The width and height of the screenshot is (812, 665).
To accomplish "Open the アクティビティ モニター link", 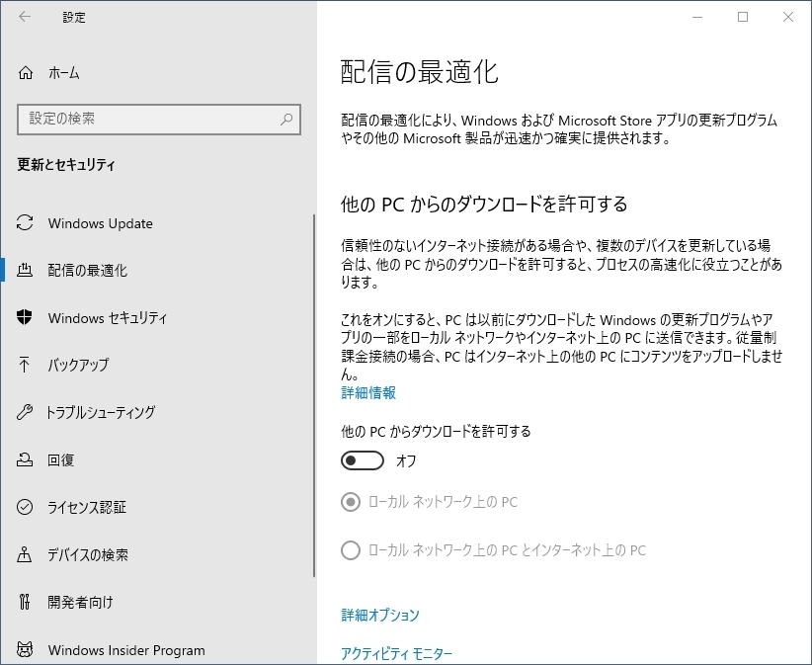I will tap(396, 654).
